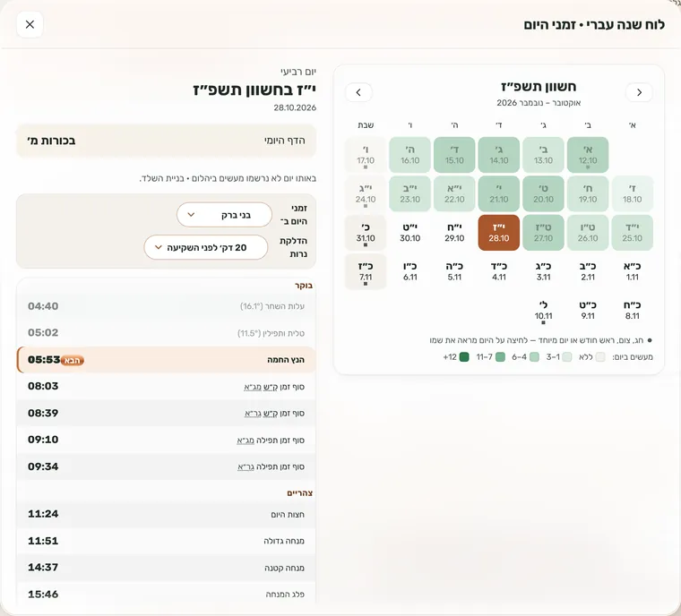Viewport: 681px width, 616px height.
Task: Select day כ״ב 2.11 in calendar
Action: coord(588,271)
